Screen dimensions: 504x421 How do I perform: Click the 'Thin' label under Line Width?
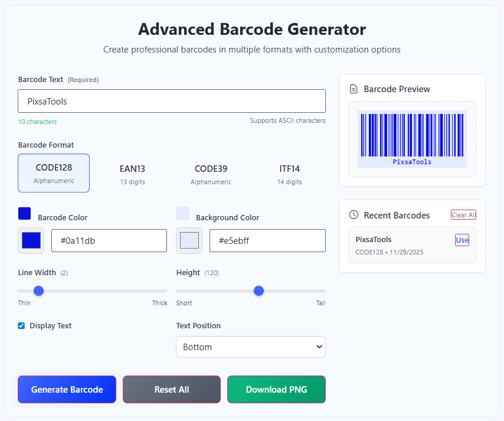[24, 303]
